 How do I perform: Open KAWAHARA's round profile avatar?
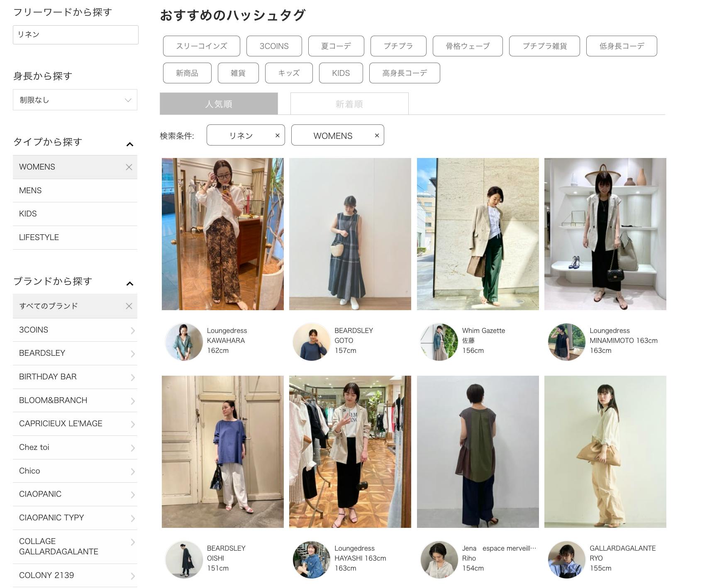(184, 342)
